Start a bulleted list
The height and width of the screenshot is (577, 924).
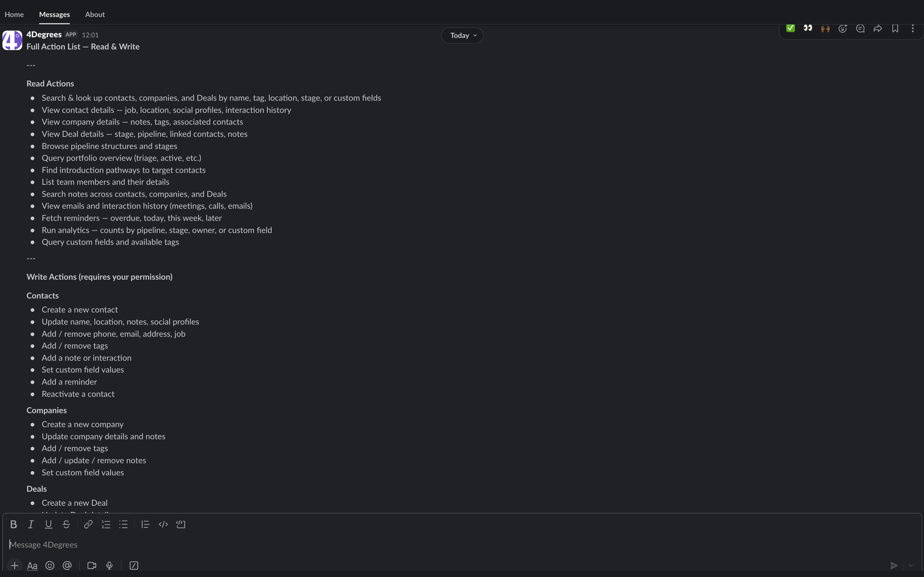123,524
